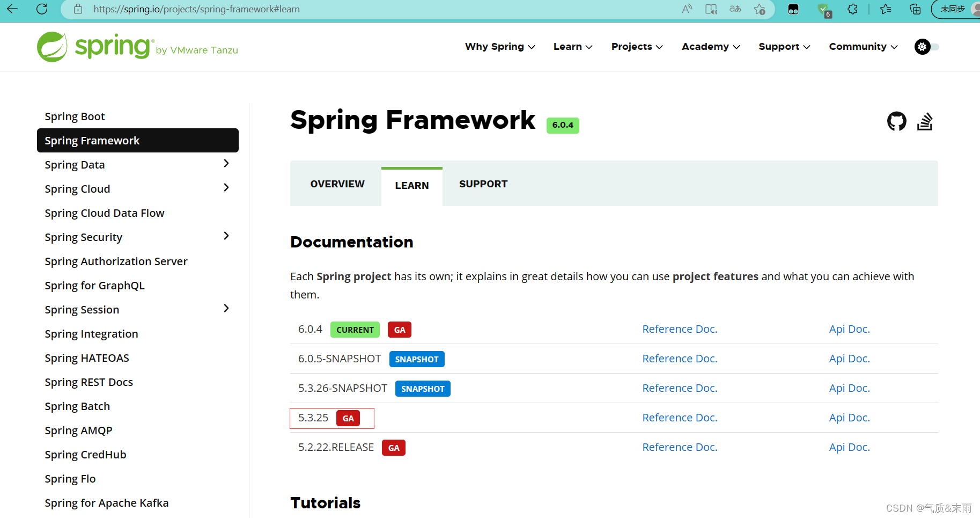The width and height of the screenshot is (980, 518).
Task: Open Reference Doc. for 5.2.22.RELEASE
Action: click(x=680, y=447)
